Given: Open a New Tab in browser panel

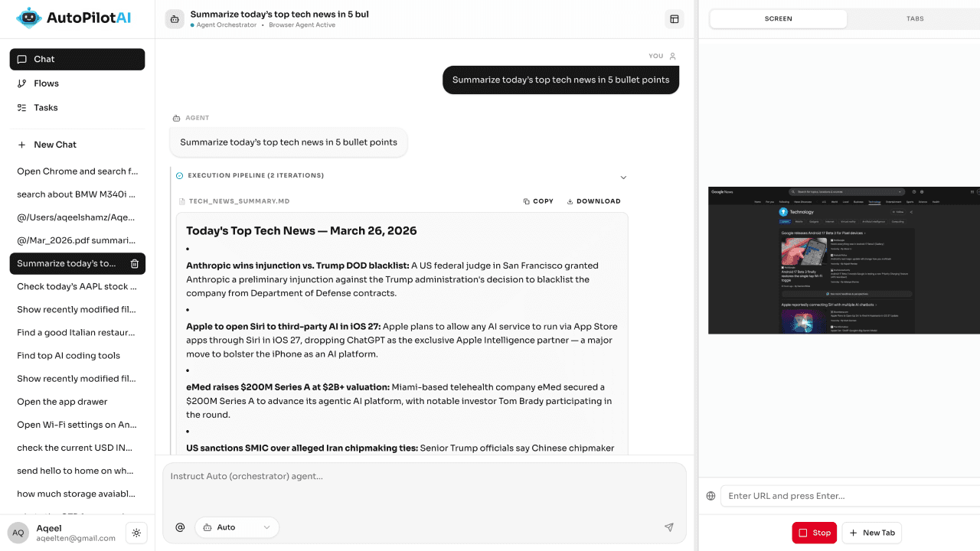Looking at the screenshot, I should coord(872,533).
